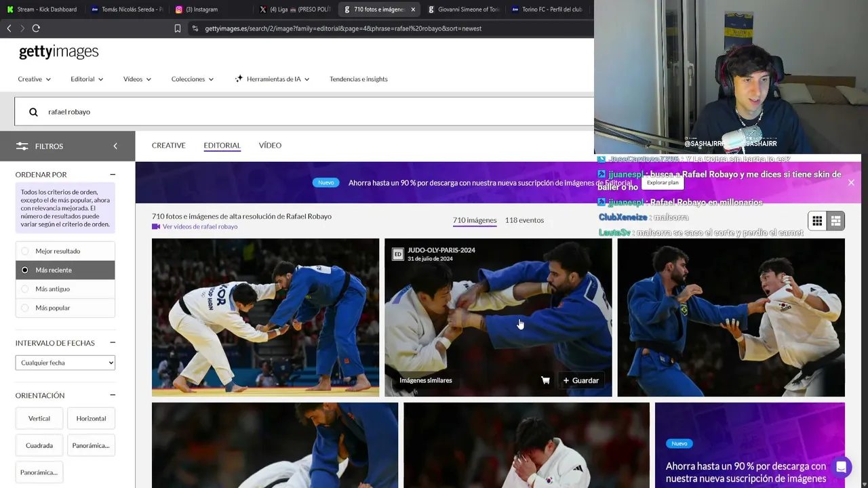
Task: Switch to the EDITORIAL search tab
Action: [x=222, y=145]
